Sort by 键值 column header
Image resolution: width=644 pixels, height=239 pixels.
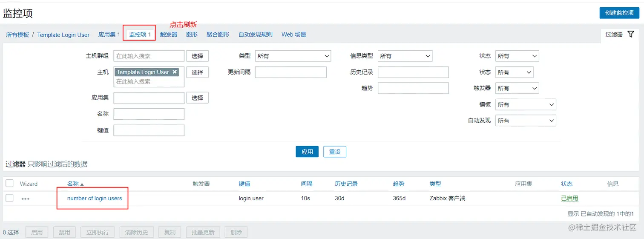tap(244, 184)
